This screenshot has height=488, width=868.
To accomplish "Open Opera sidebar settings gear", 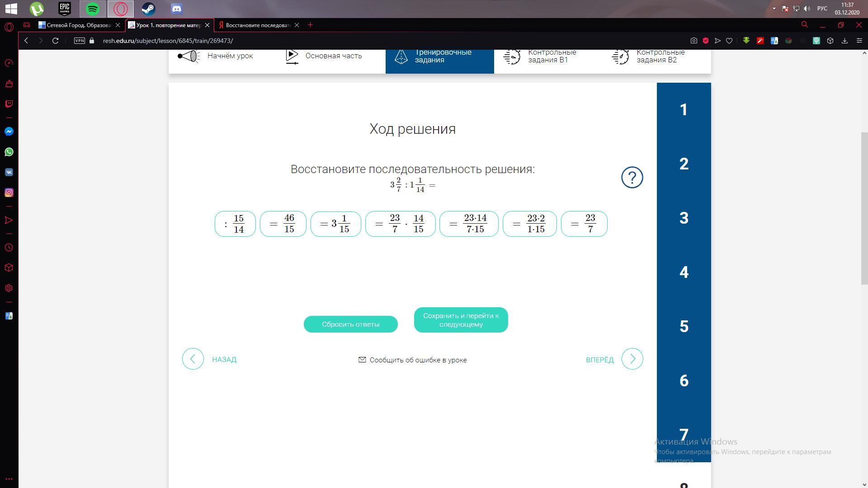I will (x=9, y=288).
